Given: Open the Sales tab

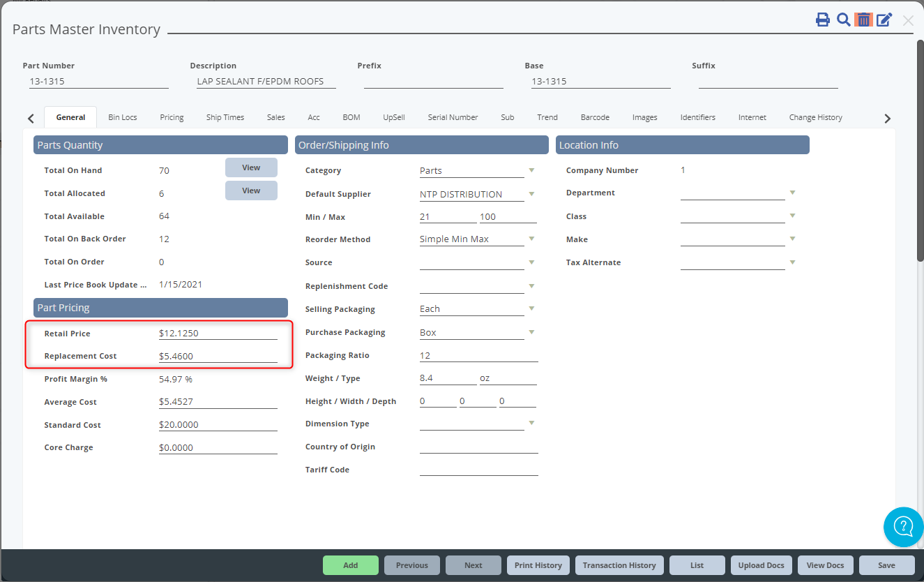Looking at the screenshot, I should [276, 117].
